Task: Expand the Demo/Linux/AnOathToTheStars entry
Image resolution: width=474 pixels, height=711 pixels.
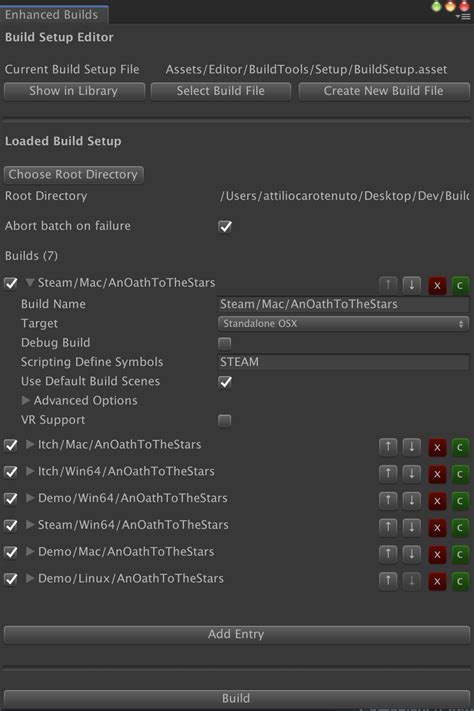Action: tap(30, 578)
